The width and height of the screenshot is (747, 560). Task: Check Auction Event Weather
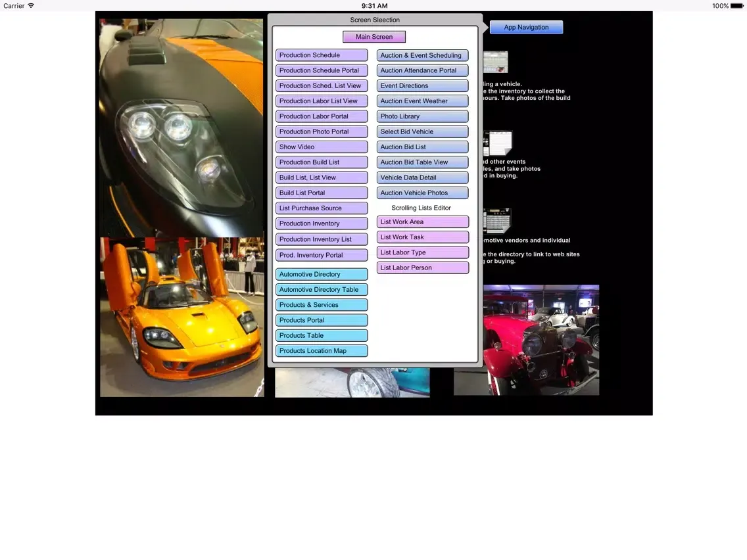click(x=423, y=101)
